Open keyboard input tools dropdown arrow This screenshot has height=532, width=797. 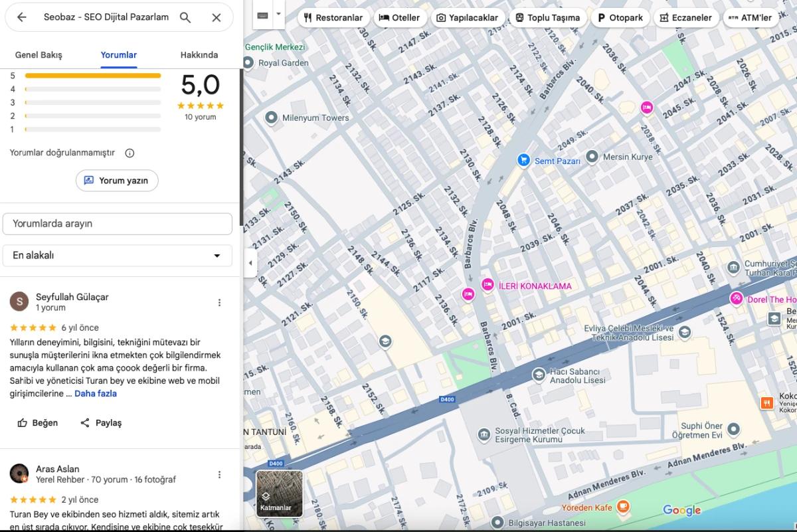click(279, 15)
